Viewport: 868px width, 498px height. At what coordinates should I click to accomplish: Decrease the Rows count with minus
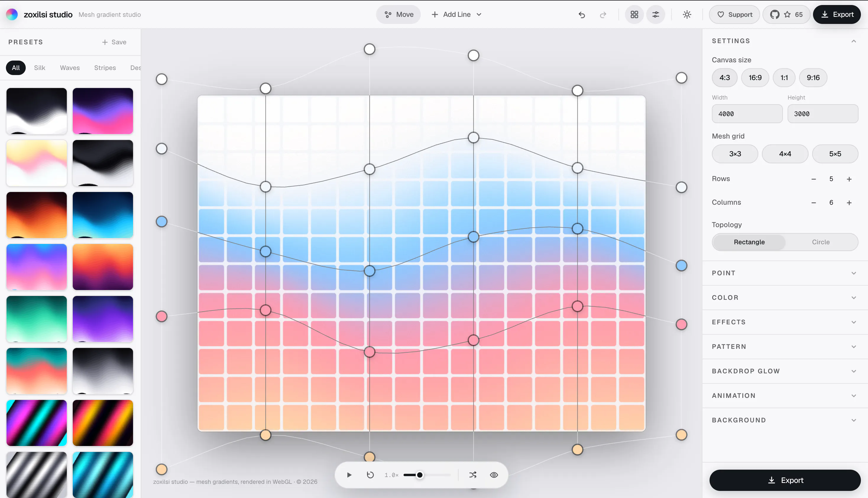coord(814,179)
